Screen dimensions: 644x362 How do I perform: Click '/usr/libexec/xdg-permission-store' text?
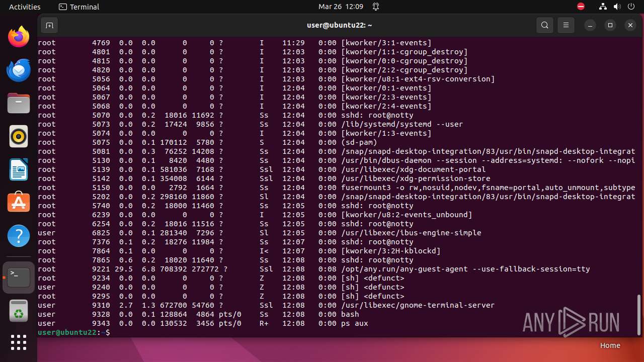coord(416,178)
